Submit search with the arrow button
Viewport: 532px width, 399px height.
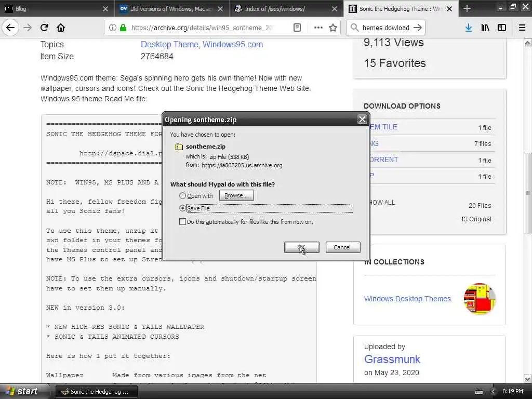[418, 28]
